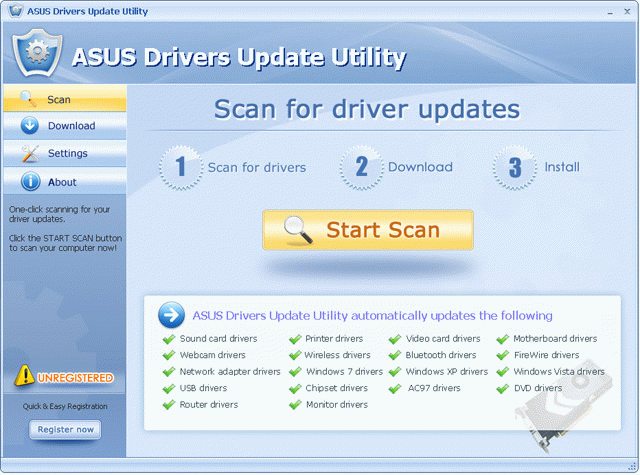Open the Settings tab in the sidebar
This screenshot has height=475, width=640.
[65, 154]
